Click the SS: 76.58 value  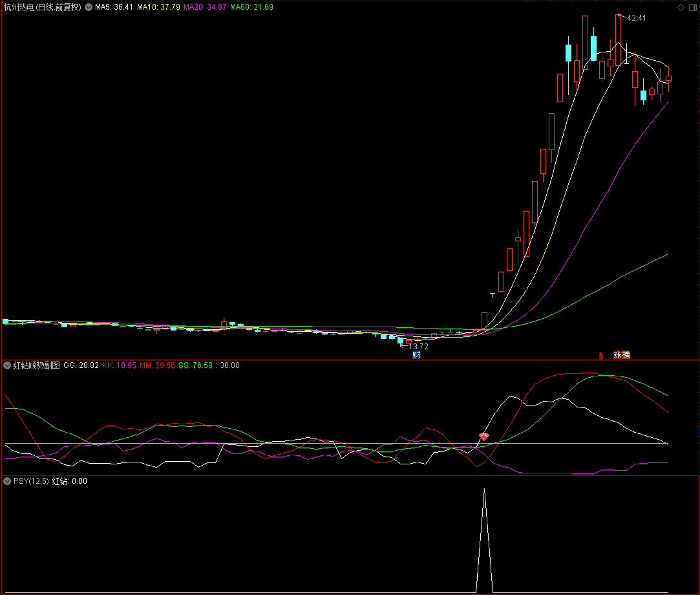(196, 365)
